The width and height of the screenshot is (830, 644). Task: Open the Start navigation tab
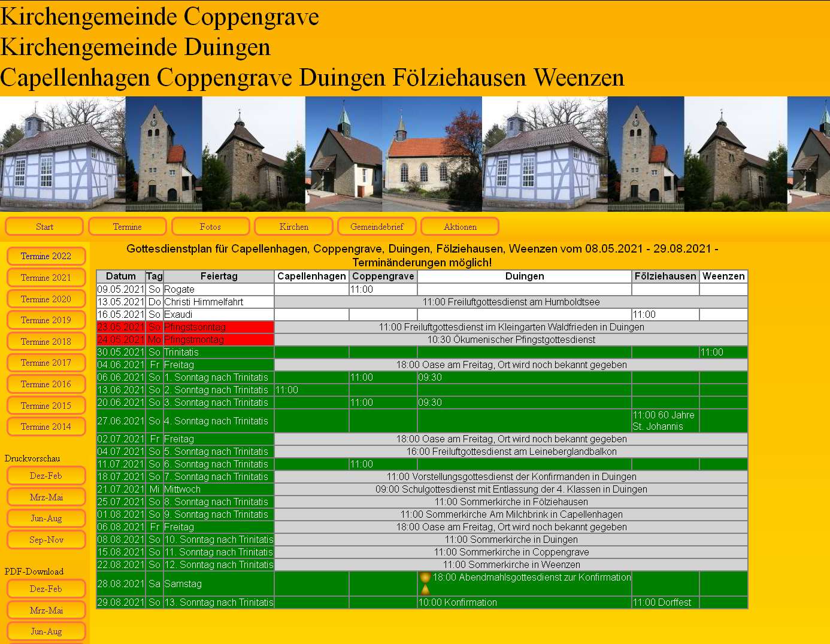pos(44,226)
